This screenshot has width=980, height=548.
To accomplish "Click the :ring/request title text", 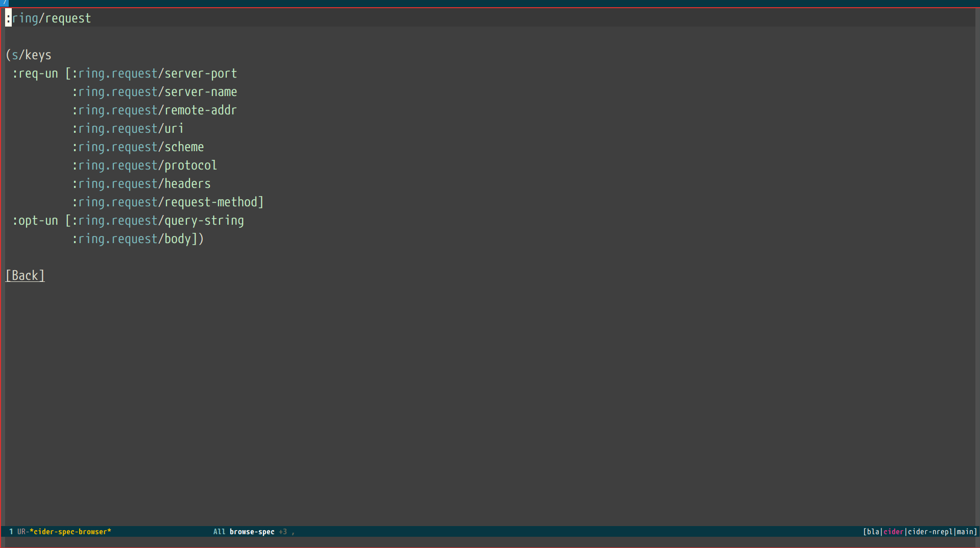I will [x=48, y=18].
